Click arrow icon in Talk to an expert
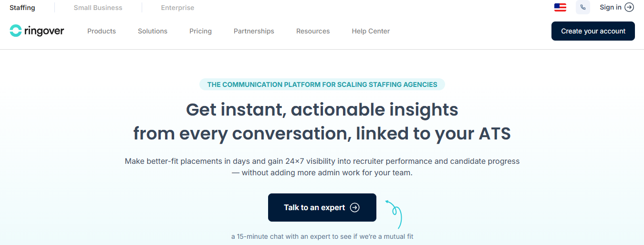Screen dimensions: 644x245 (355, 207)
